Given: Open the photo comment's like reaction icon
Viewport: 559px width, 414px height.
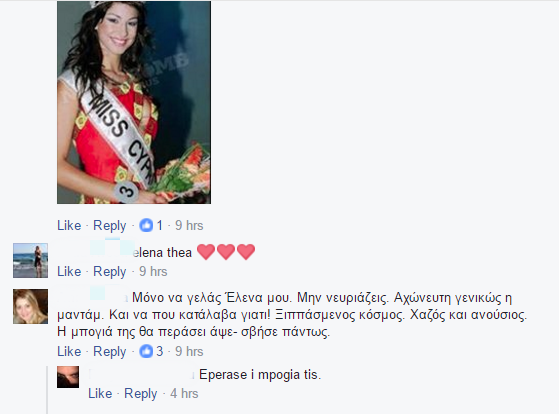Looking at the screenshot, I should pyautogui.click(x=146, y=225).
